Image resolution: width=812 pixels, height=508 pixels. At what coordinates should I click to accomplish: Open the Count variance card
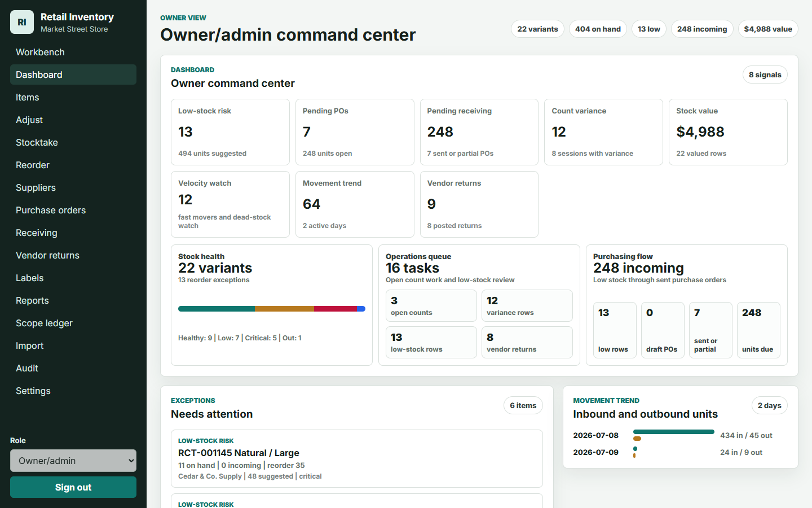point(603,132)
